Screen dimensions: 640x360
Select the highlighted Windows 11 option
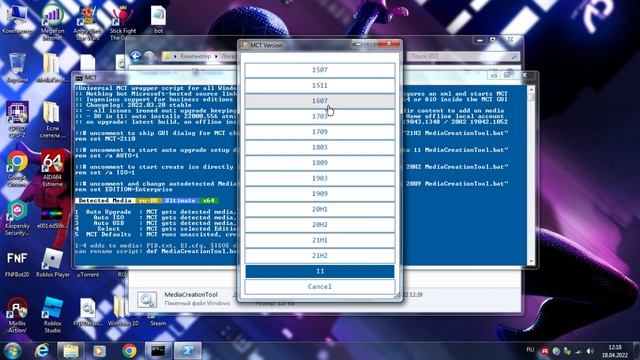pos(320,271)
